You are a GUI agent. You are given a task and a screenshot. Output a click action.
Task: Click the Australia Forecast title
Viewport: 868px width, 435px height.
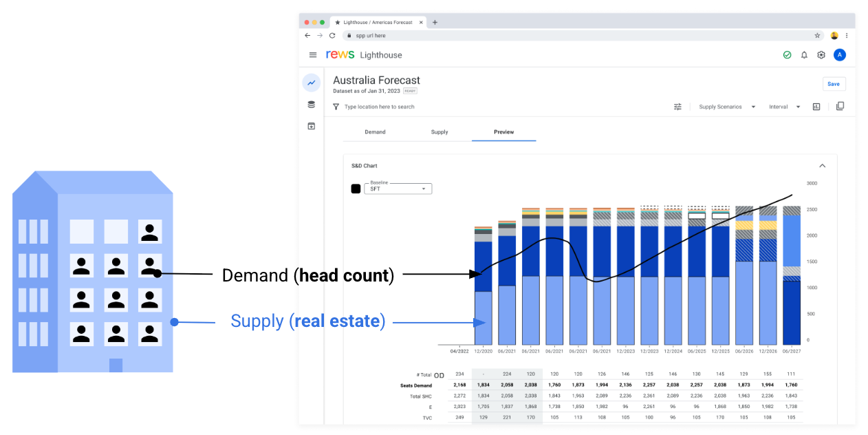tap(376, 81)
